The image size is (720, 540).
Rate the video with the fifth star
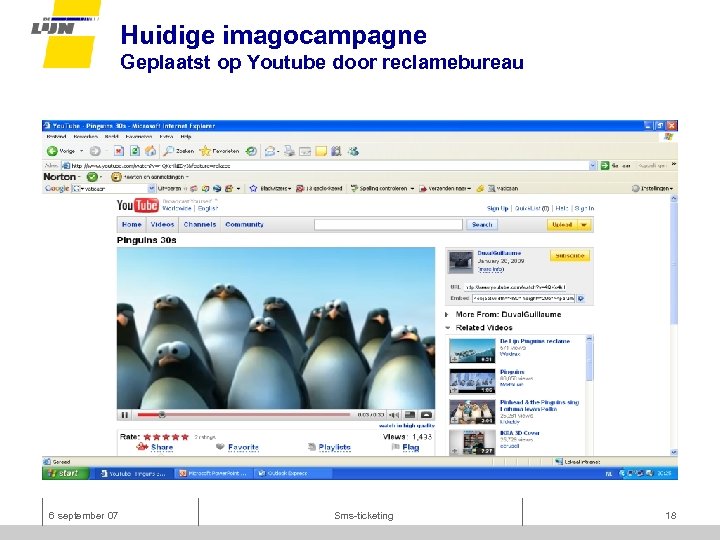pyautogui.click(x=185, y=437)
